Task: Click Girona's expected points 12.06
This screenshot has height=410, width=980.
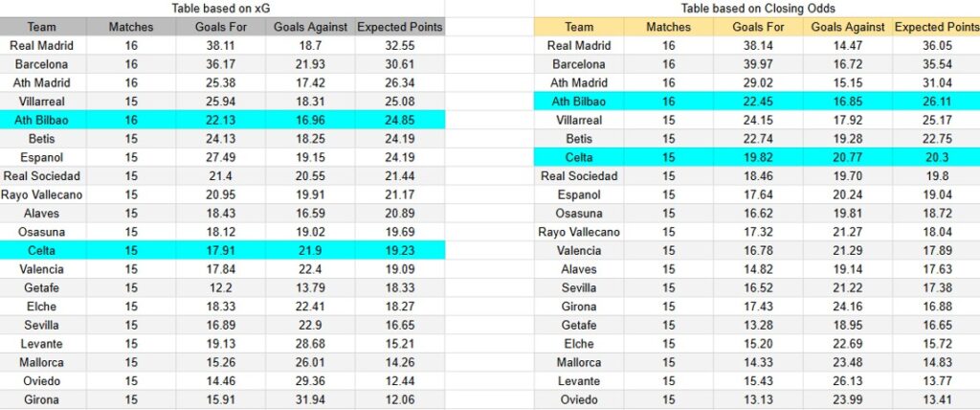Action: [400, 399]
